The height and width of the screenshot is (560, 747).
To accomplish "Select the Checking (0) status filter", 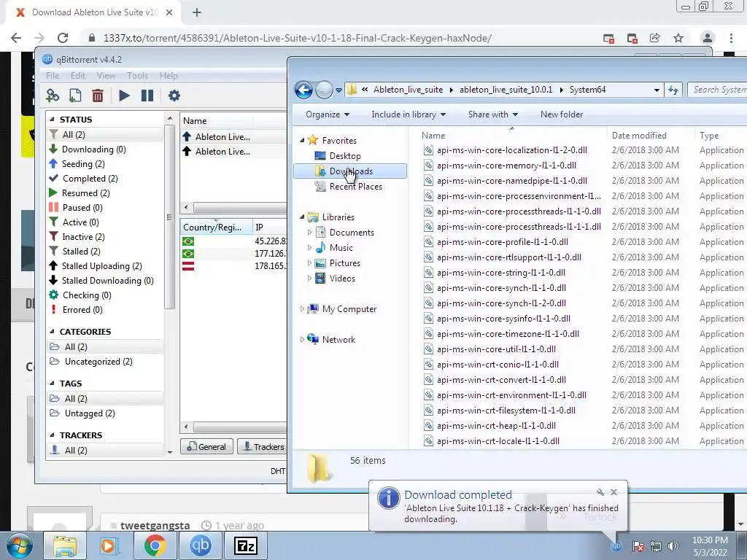I will [x=87, y=295].
